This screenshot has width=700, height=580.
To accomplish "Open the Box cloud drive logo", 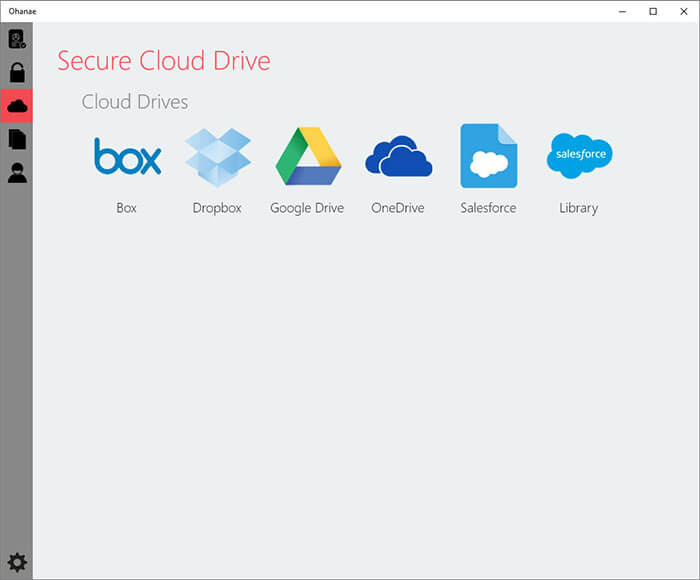I will [x=127, y=156].
